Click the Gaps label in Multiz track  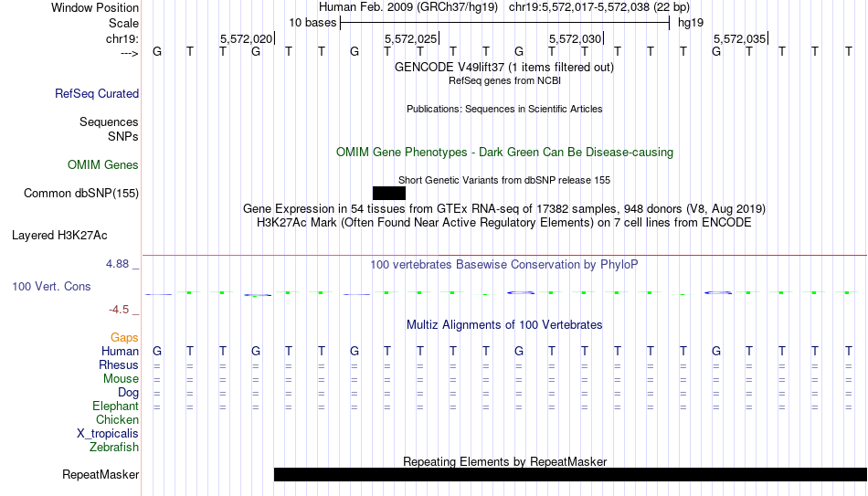(x=124, y=338)
